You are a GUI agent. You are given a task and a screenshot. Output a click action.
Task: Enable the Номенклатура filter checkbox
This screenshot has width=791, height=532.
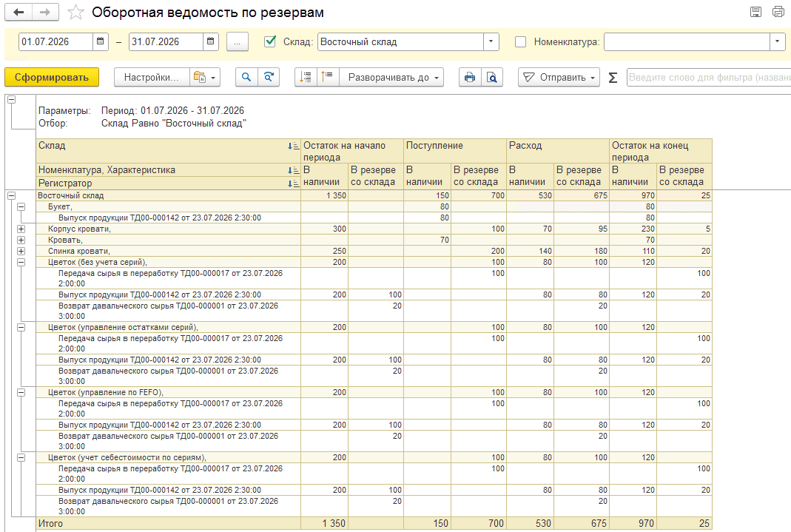tap(520, 42)
